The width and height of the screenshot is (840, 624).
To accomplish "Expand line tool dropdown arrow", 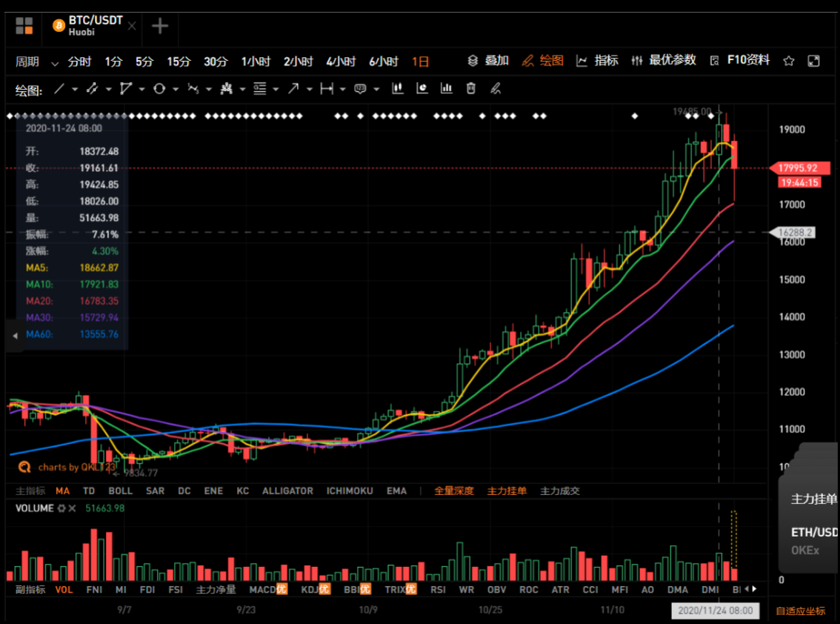I will pos(75,90).
